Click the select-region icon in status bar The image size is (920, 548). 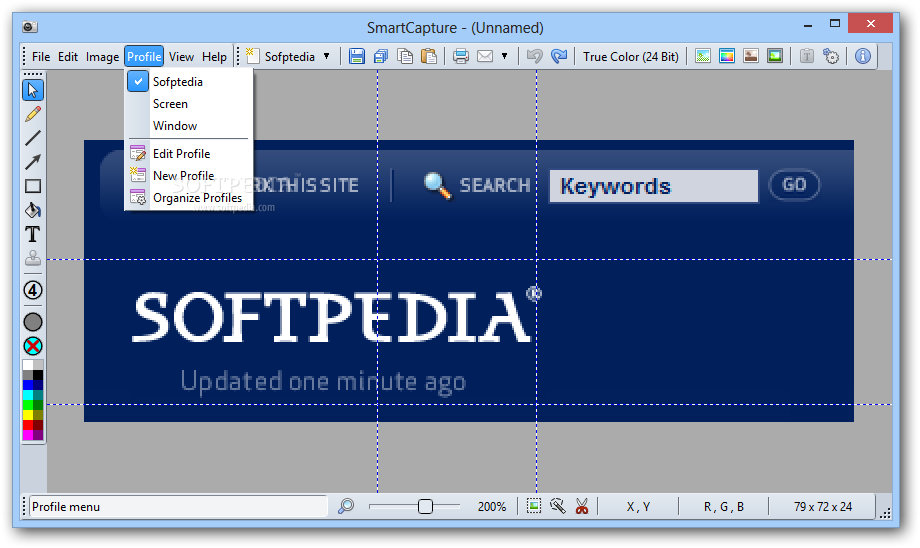pos(534,506)
